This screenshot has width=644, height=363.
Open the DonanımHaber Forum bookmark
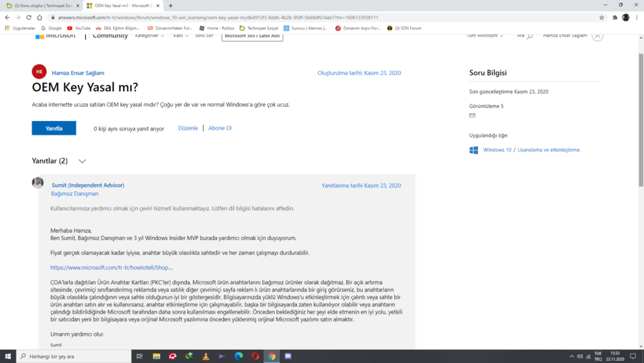[x=170, y=28]
